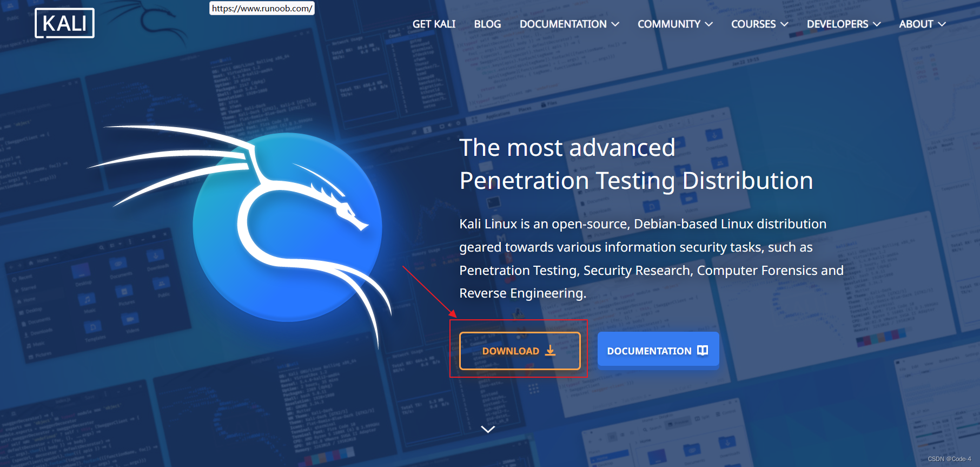Image resolution: width=980 pixels, height=467 pixels.
Task: Click the download arrow icon
Action: click(x=550, y=351)
